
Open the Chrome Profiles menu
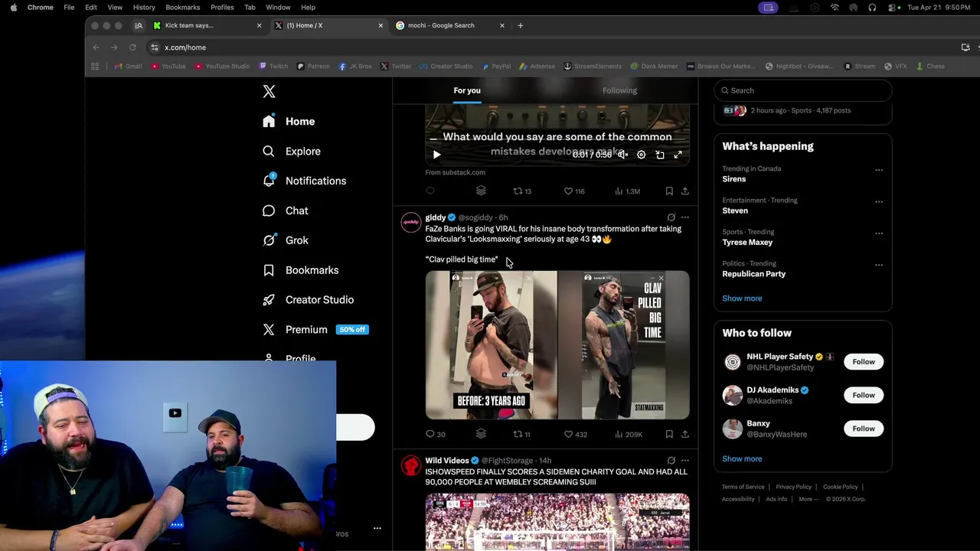[222, 8]
